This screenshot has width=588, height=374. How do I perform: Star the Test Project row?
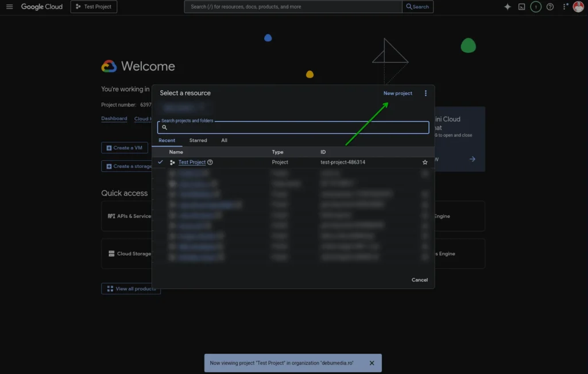click(425, 163)
